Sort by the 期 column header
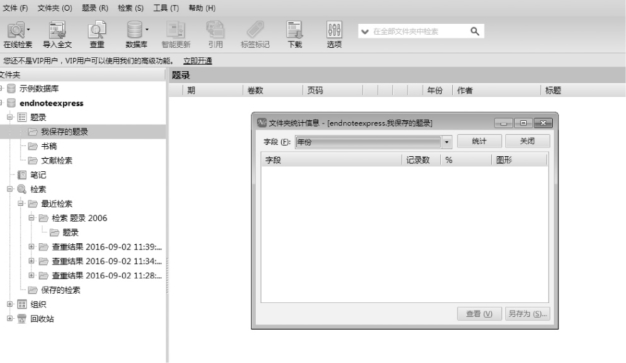The width and height of the screenshot is (626, 363). coord(212,90)
